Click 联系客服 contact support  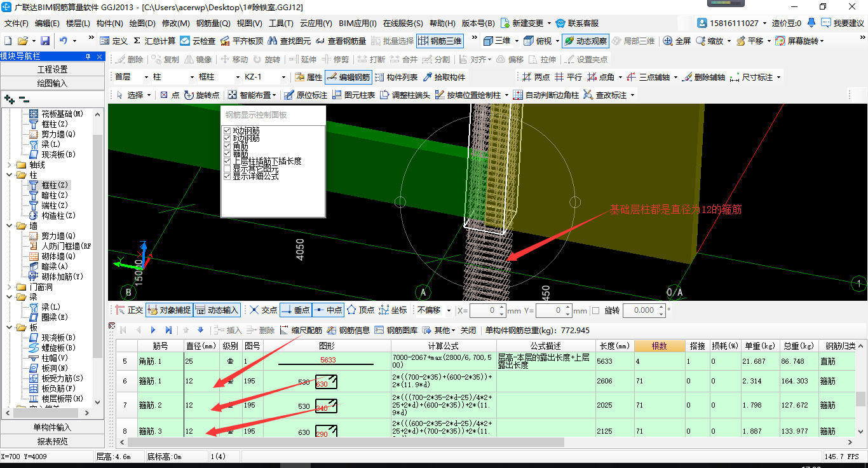tap(577, 23)
